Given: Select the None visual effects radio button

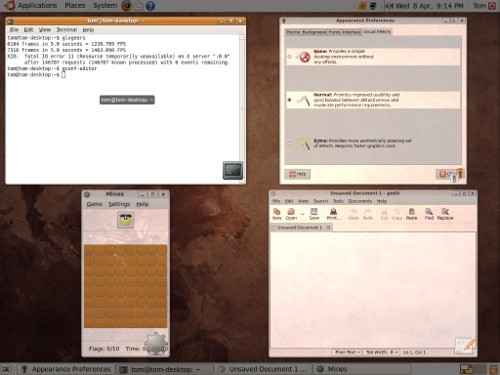Looking at the screenshot, I should tap(289, 57).
